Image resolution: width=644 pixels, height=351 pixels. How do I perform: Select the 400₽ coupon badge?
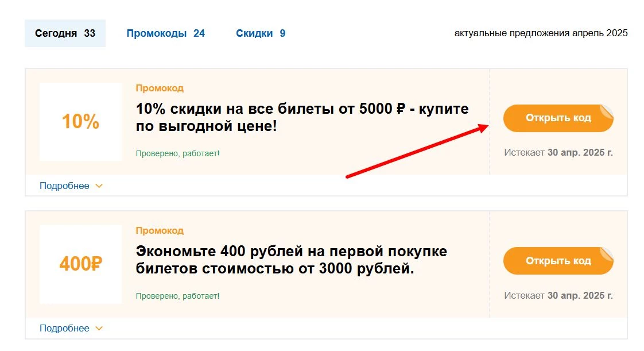point(80,264)
